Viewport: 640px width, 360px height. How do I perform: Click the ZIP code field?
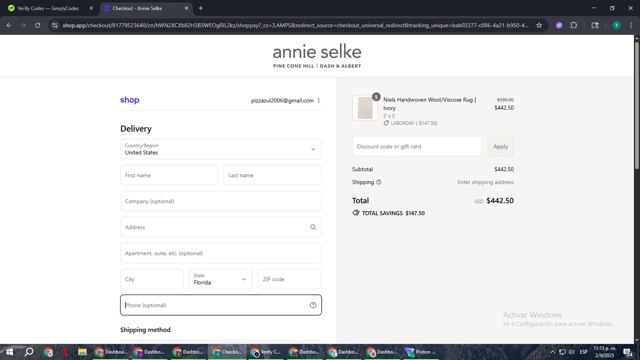click(289, 279)
